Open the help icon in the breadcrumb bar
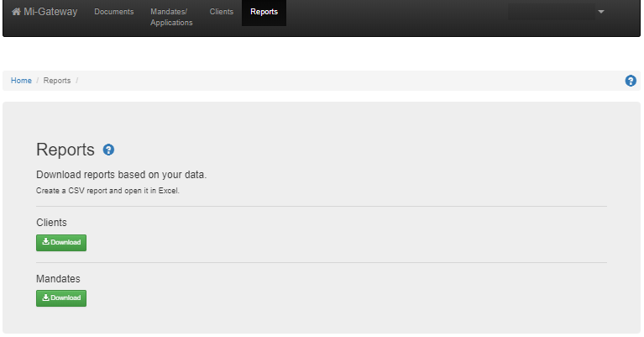The width and height of the screenshot is (644, 337). pos(631,81)
